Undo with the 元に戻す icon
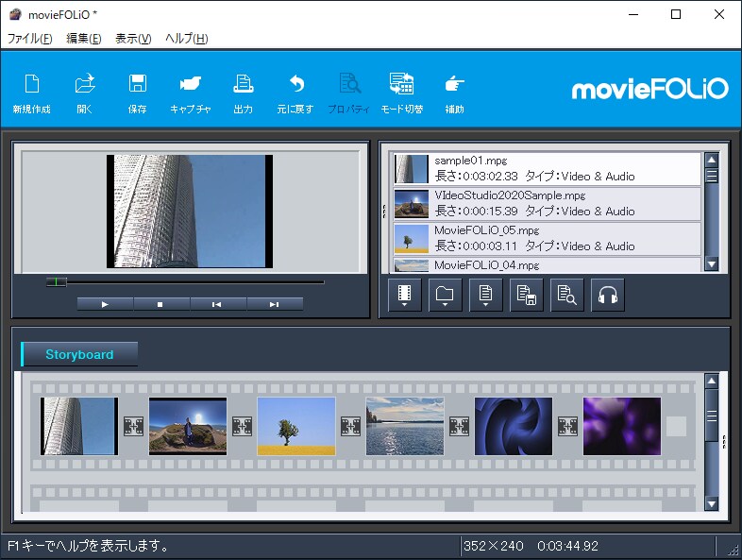The width and height of the screenshot is (742, 560). tap(295, 93)
